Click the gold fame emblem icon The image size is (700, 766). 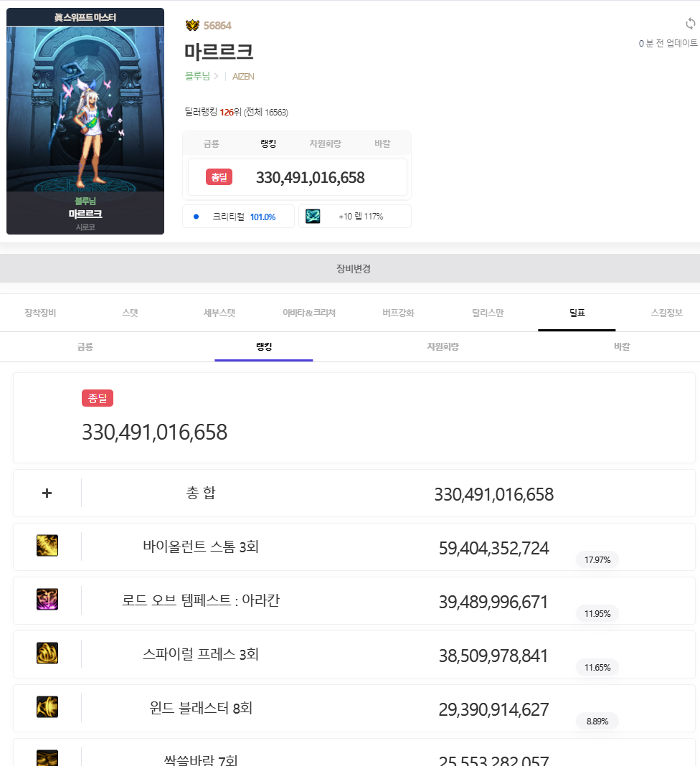click(192, 26)
